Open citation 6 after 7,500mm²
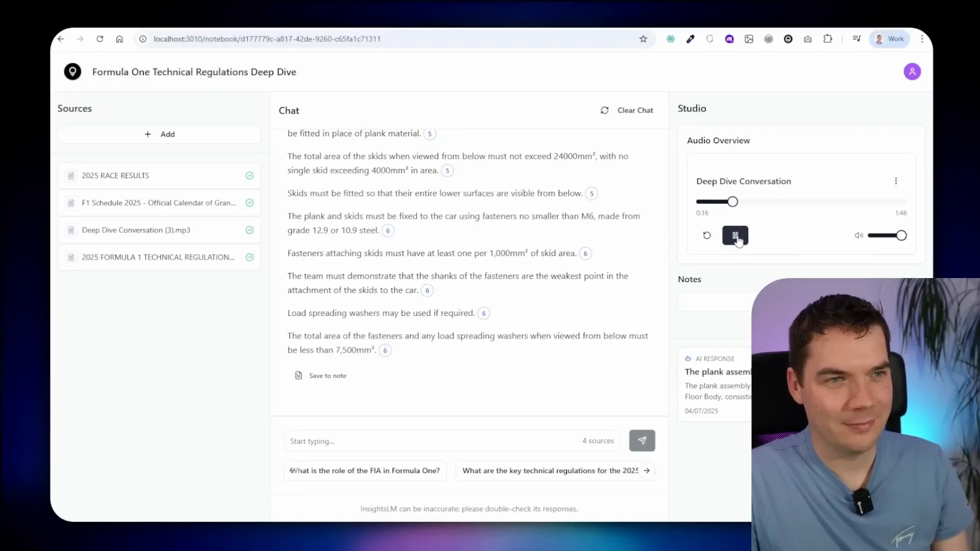The width and height of the screenshot is (980, 551). click(385, 350)
